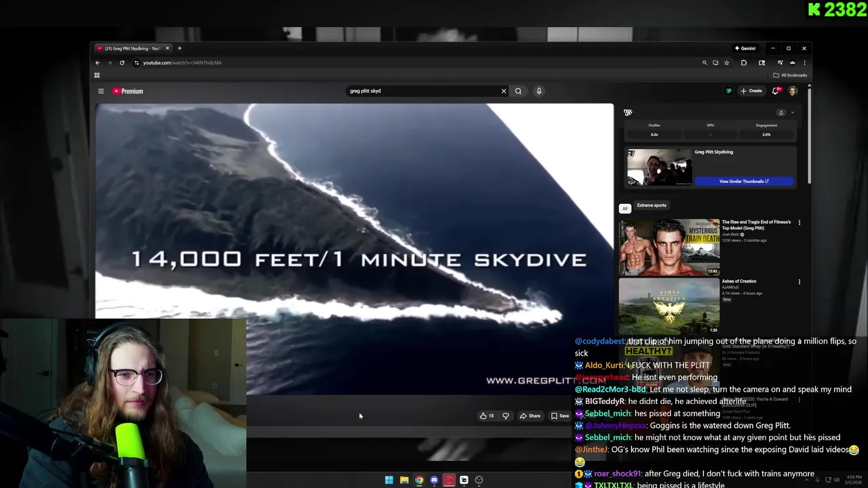Open the YouTube notifications bell
Viewport: 868px width, 488px height.
pyautogui.click(x=776, y=91)
